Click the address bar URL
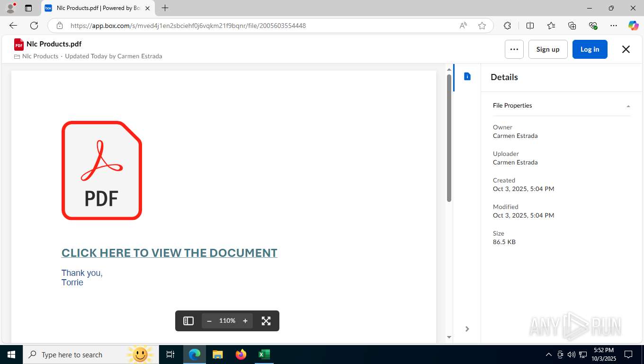 click(x=188, y=26)
